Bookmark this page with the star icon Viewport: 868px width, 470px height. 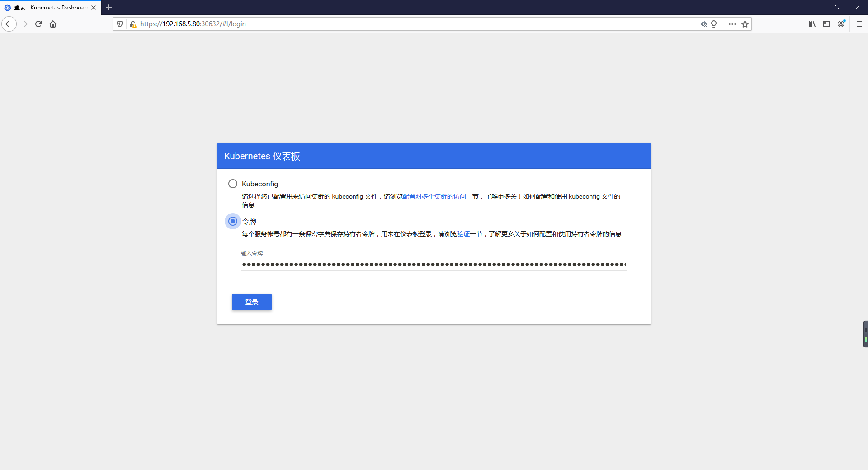[x=745, y=24]
